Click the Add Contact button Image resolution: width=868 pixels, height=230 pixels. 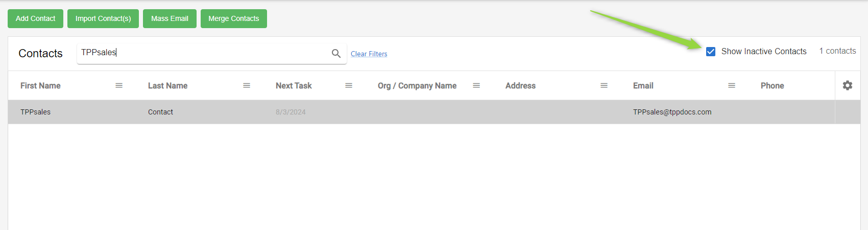click(35, 18)
